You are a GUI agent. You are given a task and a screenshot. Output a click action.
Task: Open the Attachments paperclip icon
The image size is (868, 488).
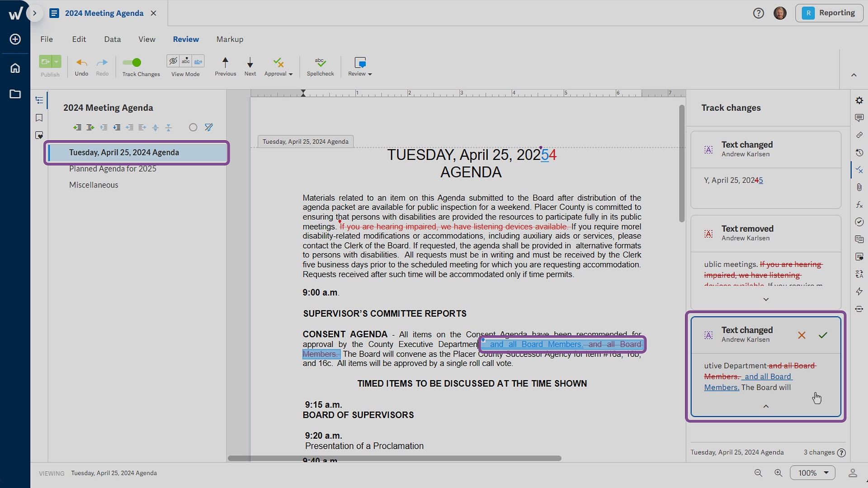859,187
